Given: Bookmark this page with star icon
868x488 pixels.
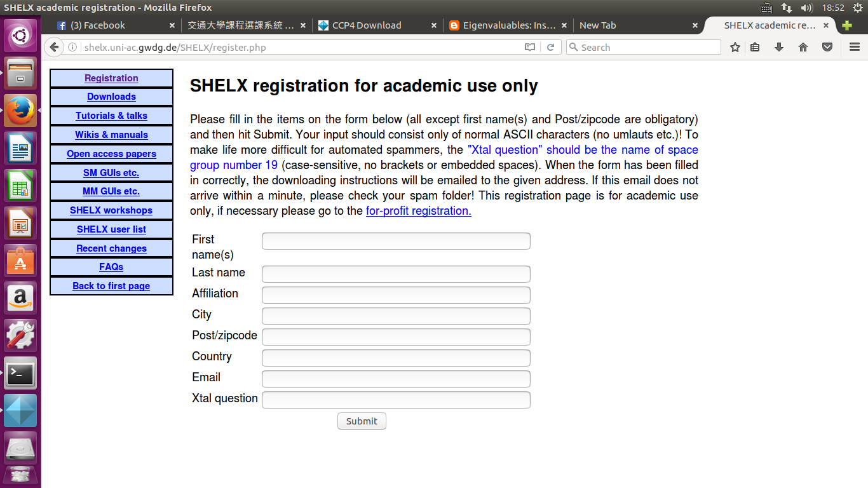Looking at the screenshot, I should [735, 47].
